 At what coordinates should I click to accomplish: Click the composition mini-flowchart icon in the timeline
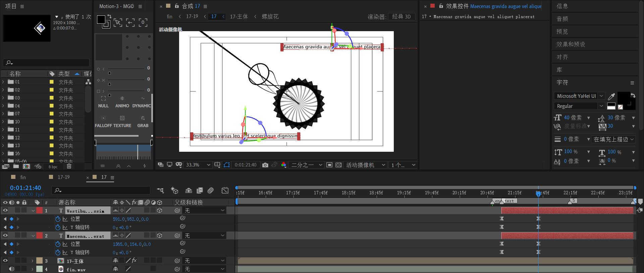point(160,191)
